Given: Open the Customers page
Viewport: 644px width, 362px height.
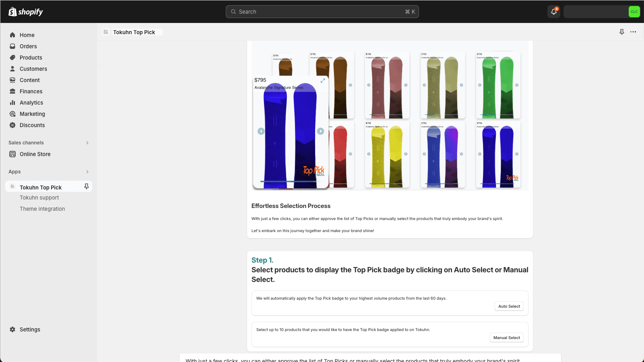Looking at the screenshot, I should click(33, 69).
